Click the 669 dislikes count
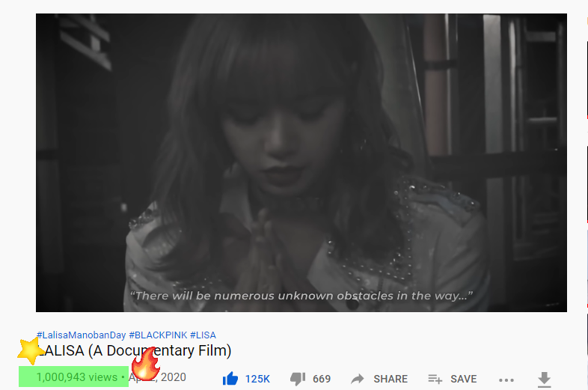This screenshot has width=588, height=390. [322, 379]
